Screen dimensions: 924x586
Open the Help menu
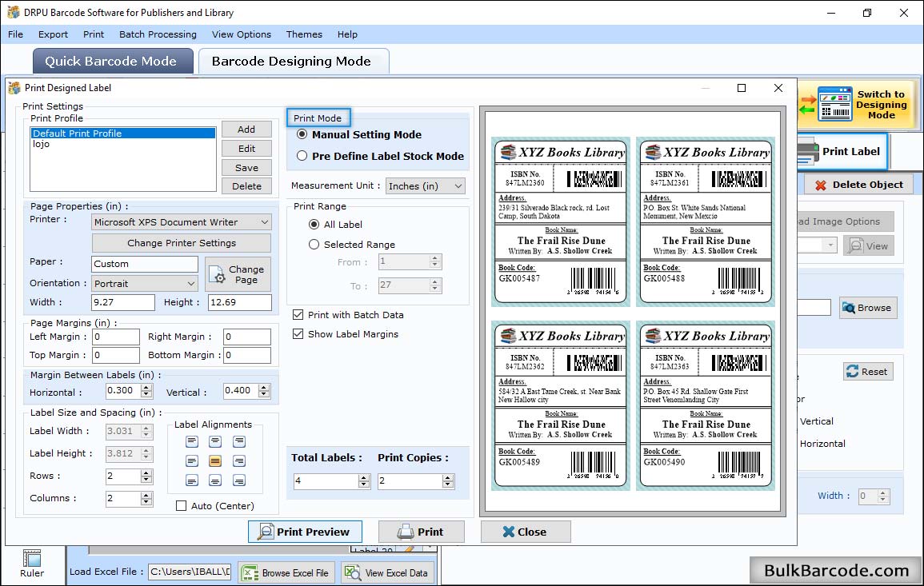348,34
